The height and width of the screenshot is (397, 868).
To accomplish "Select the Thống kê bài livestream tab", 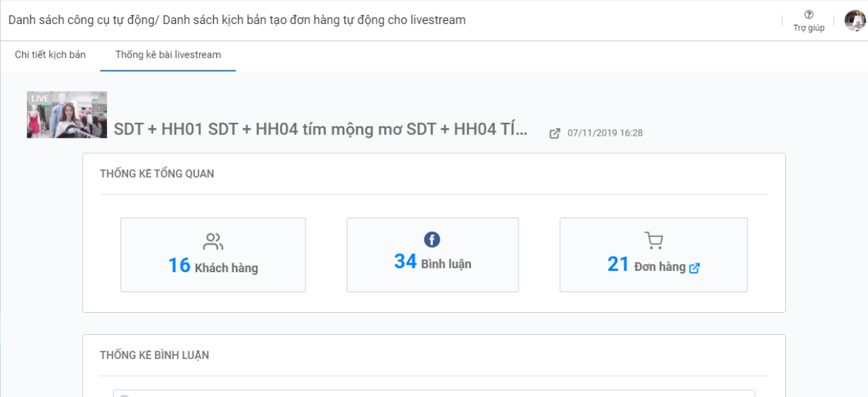I will (x=168, y=54).
